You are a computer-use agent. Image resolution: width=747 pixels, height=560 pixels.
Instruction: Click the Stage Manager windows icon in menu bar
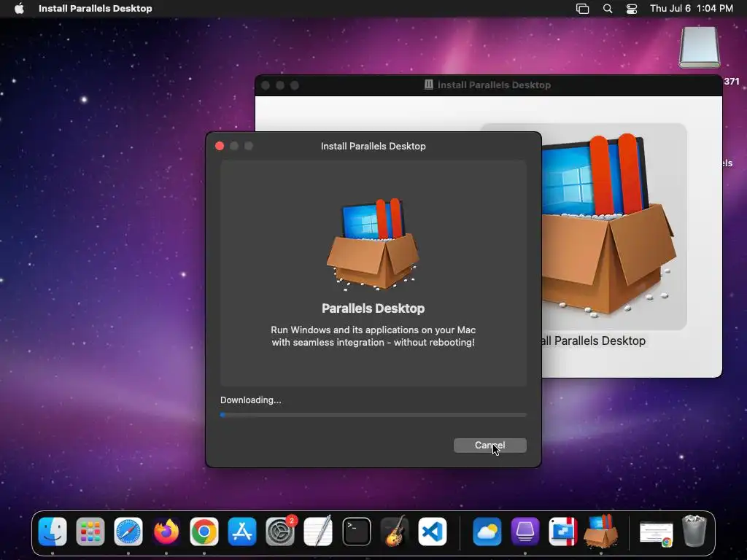[x=582, y=9]
